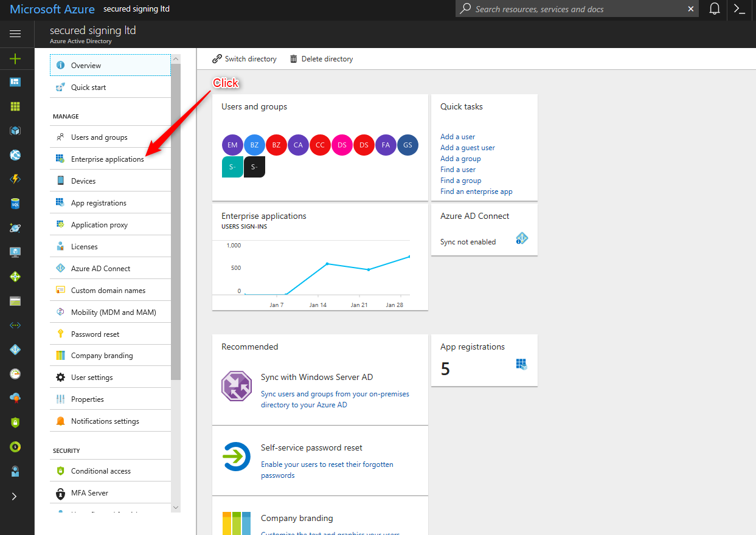Open the All resources green grid icon
This screenshot has width=756, height=535.
click(15, 106)
